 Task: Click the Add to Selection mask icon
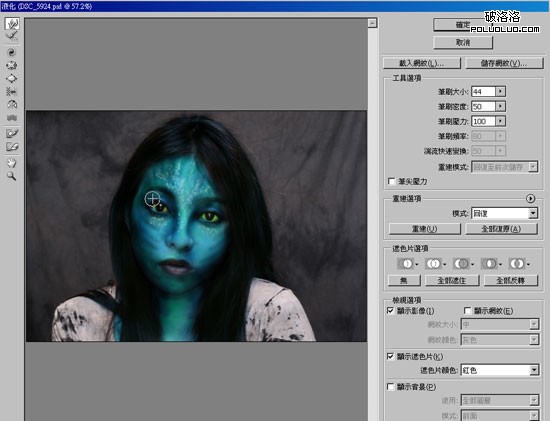click(435, 263)
